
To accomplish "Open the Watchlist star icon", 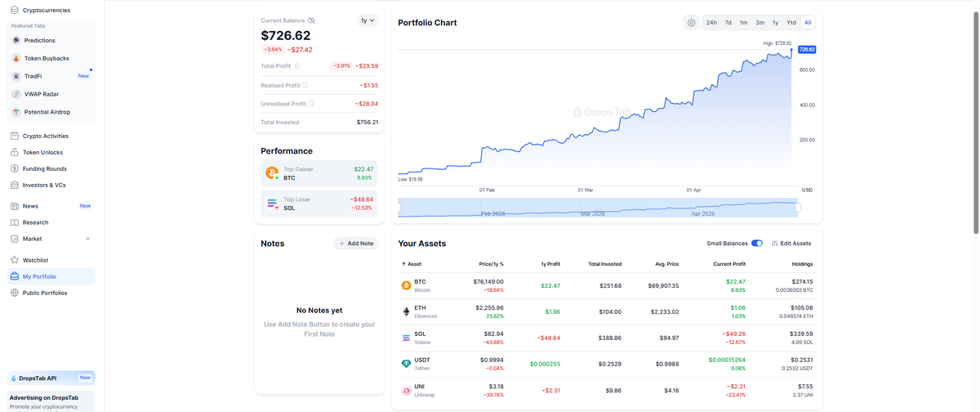I will coord(14,260).
